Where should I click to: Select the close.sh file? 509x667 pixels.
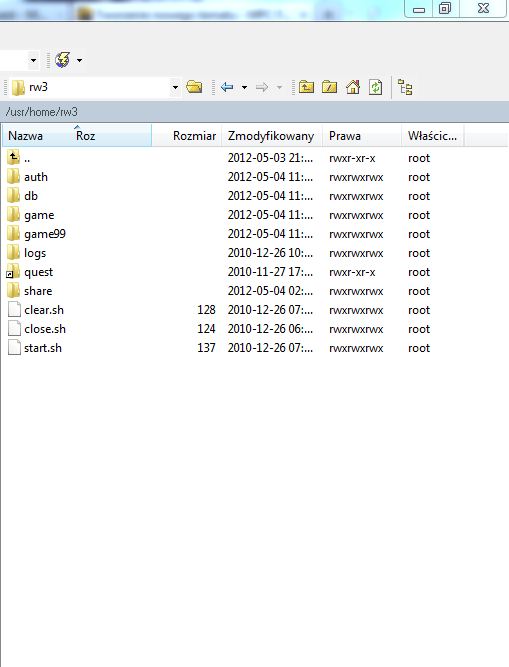click(x=45, y=329)
